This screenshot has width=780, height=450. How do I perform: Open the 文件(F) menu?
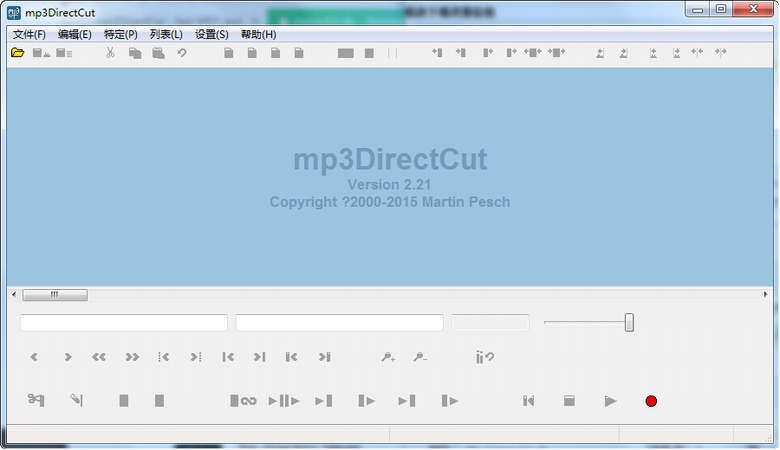click(29, 34)
